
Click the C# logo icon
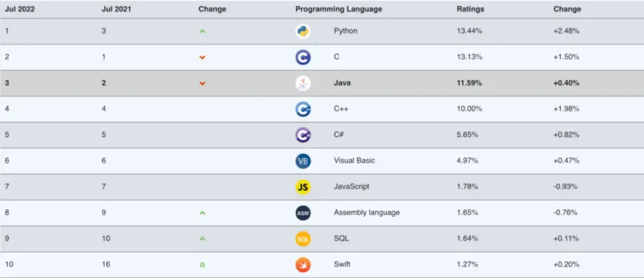coord(303,135)
